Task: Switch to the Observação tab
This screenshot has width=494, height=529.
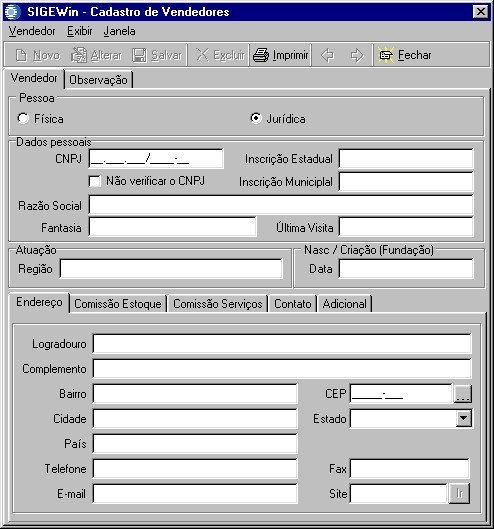Action: point(98,80)
